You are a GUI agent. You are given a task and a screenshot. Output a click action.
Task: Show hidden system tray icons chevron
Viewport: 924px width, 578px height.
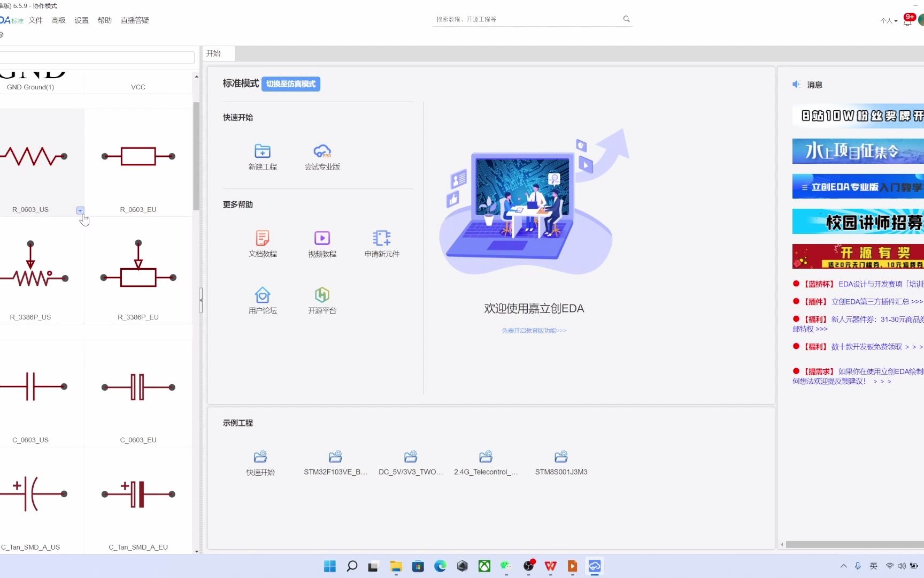click(x=843, y=566)
